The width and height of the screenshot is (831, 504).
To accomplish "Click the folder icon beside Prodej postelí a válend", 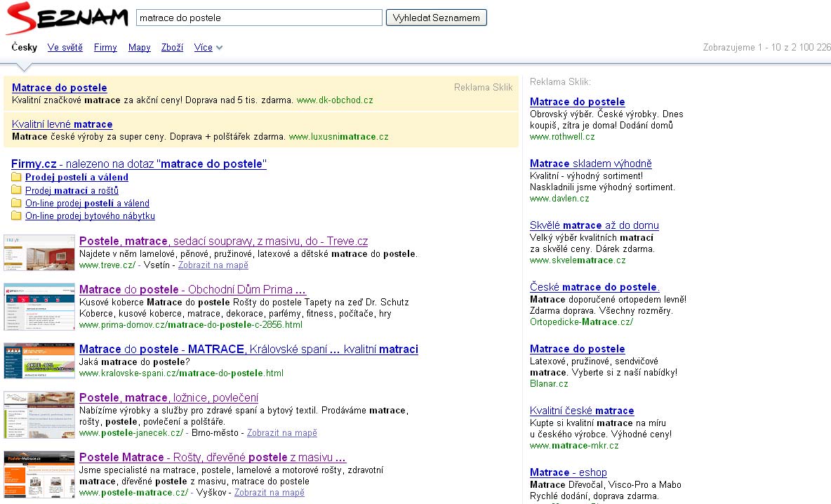I will (x=16, y=177).
